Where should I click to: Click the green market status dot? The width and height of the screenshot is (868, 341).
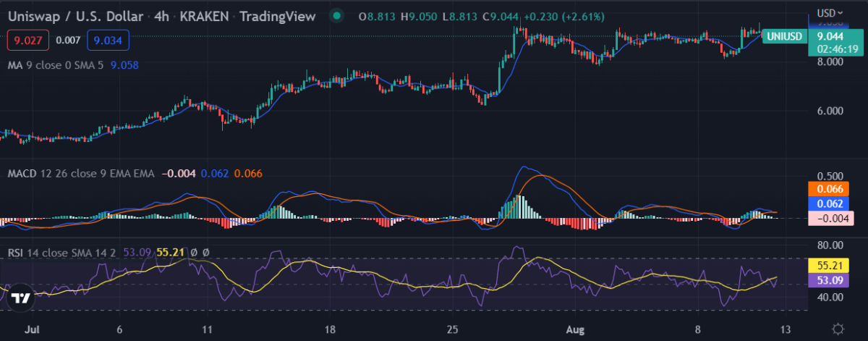pos(336,14)
